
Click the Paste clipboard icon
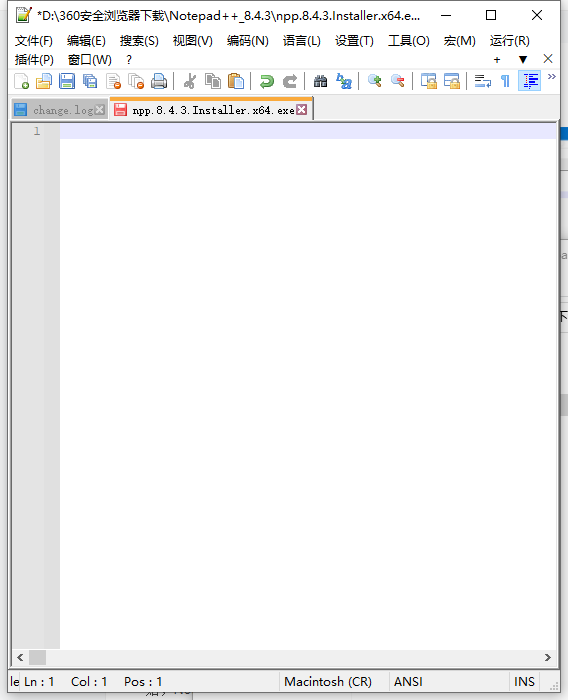click(x=236, y=81)
